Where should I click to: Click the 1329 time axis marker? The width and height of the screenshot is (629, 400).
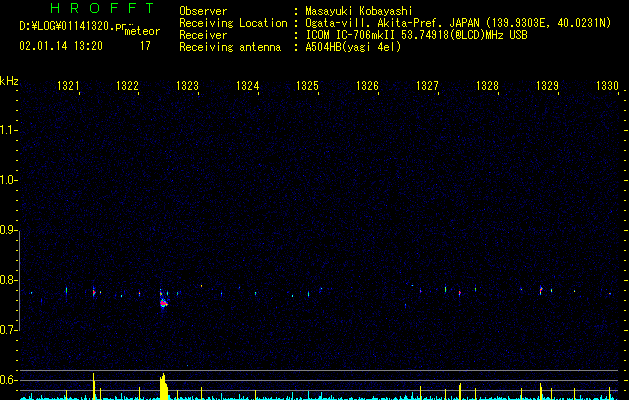point(548,86)
